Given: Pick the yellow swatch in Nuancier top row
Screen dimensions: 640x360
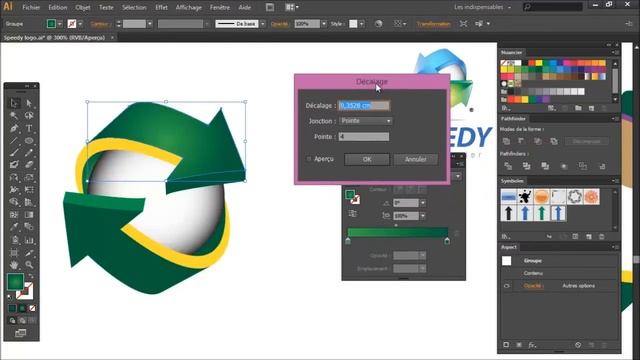Looking at the screenshot, I should tap(539, 63).
